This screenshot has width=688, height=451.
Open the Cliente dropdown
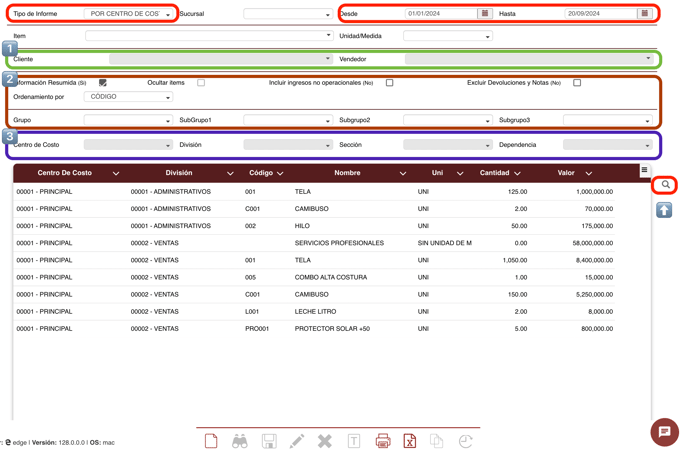click(221, 59)
